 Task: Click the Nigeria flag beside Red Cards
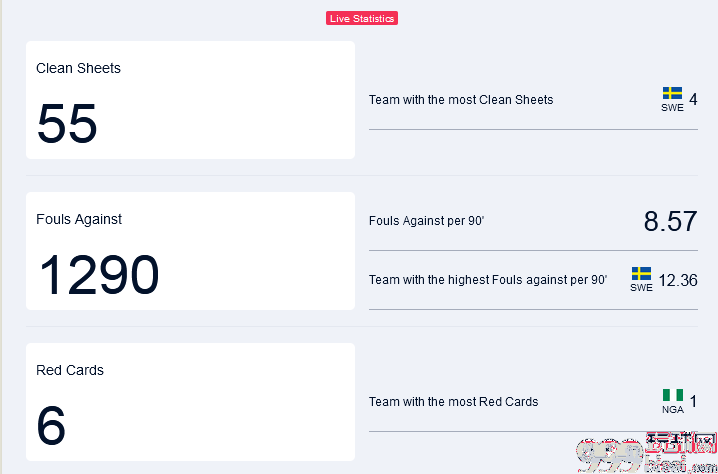pos(673,395)
